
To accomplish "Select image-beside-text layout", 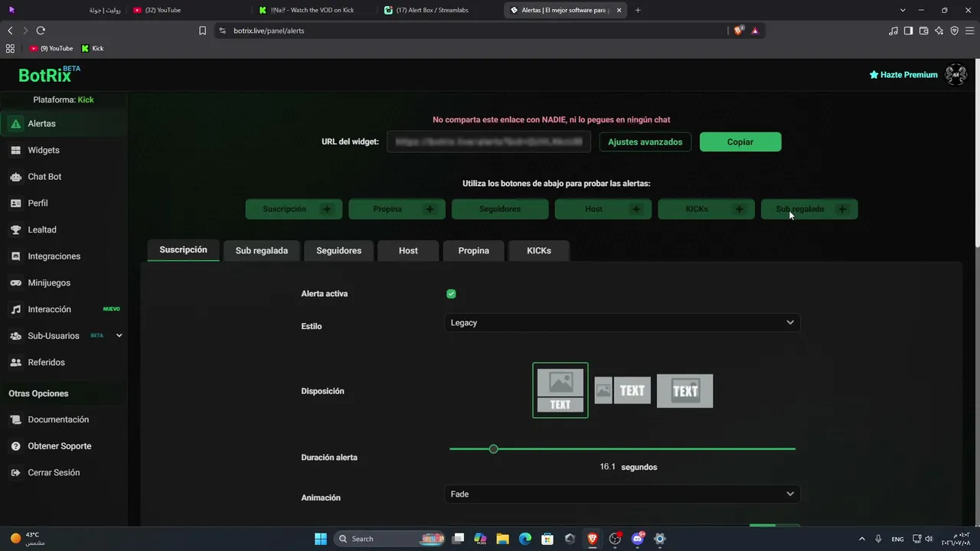I will pyautogui.click(x=622, y=390).
